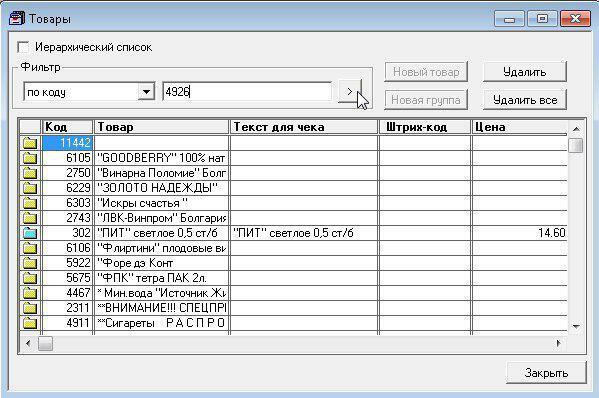Viewport: 599px width, 398px height.
Task: Click the Удалить все button
Action: (525, 100)
